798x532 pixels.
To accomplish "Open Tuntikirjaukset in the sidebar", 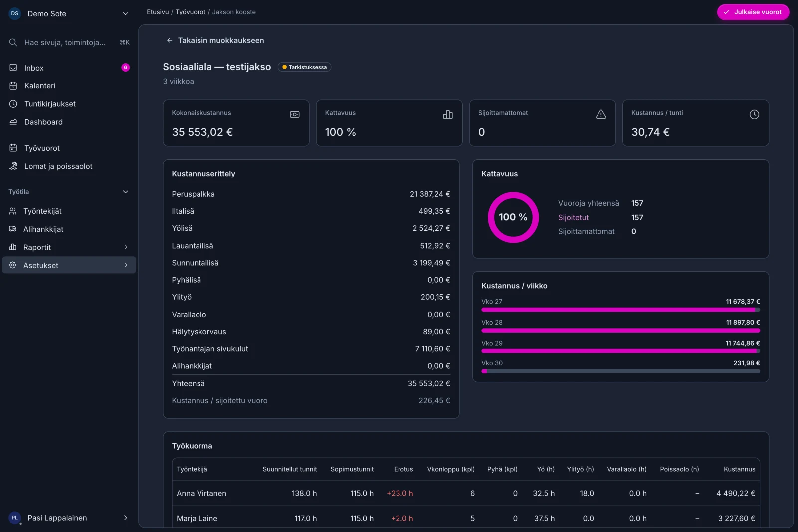I will pyautogui.click(x=69, y=104).
